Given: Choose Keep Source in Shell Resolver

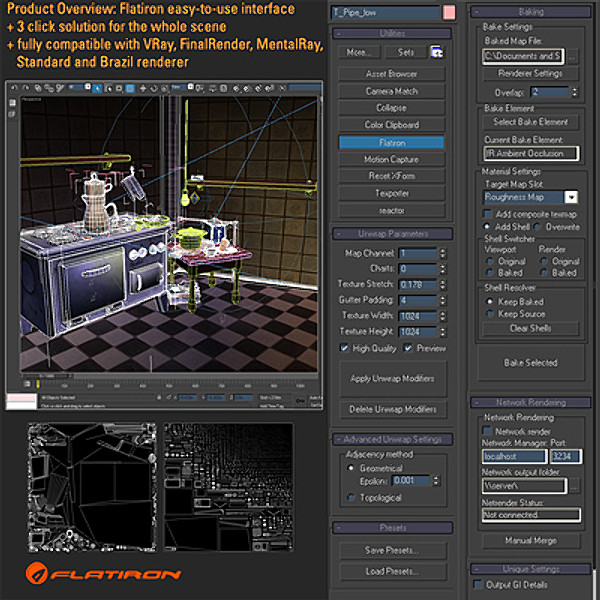Looking at the screenshot, I should coord(489,313).
